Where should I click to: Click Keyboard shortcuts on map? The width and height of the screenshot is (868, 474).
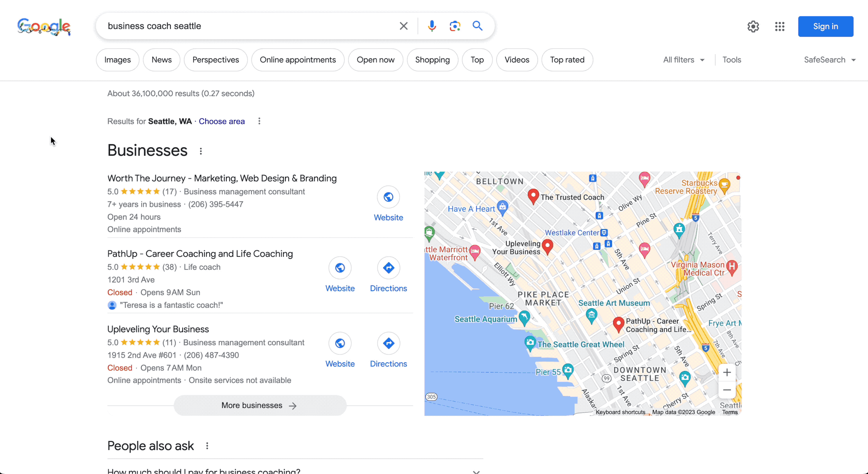(620, 412)
